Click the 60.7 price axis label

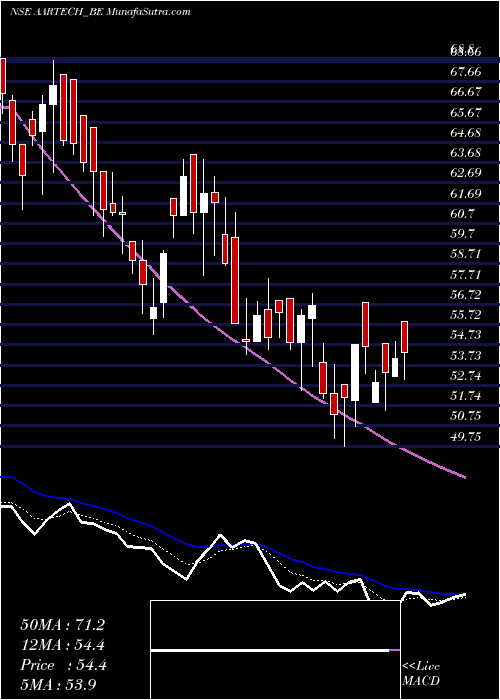[462, 214]
